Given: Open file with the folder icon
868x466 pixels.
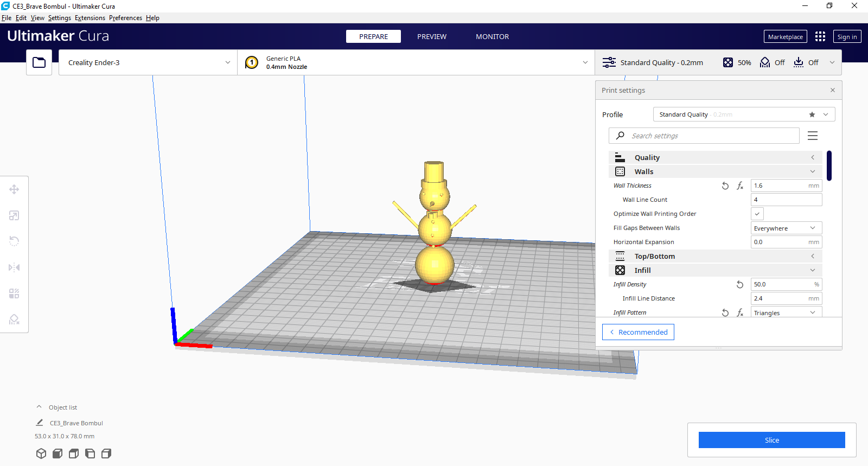Looking at the screenshot, I should pyautogui.click(x=39, y=62).
